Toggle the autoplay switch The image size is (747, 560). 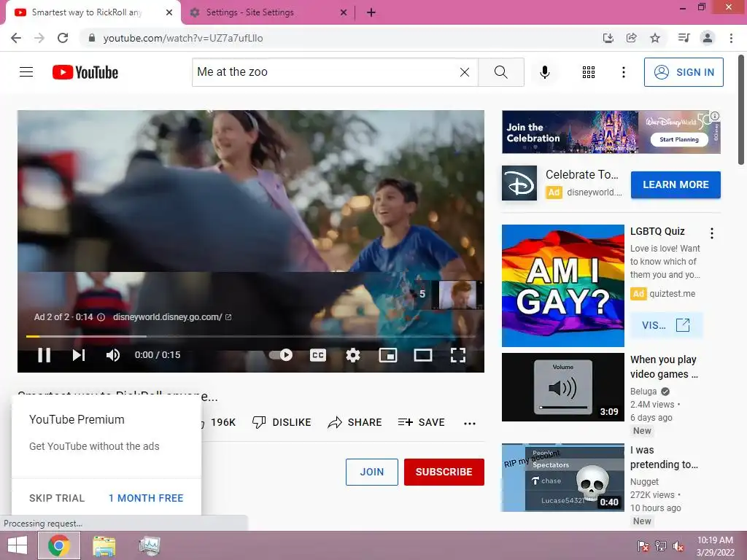tap(281, 355)
